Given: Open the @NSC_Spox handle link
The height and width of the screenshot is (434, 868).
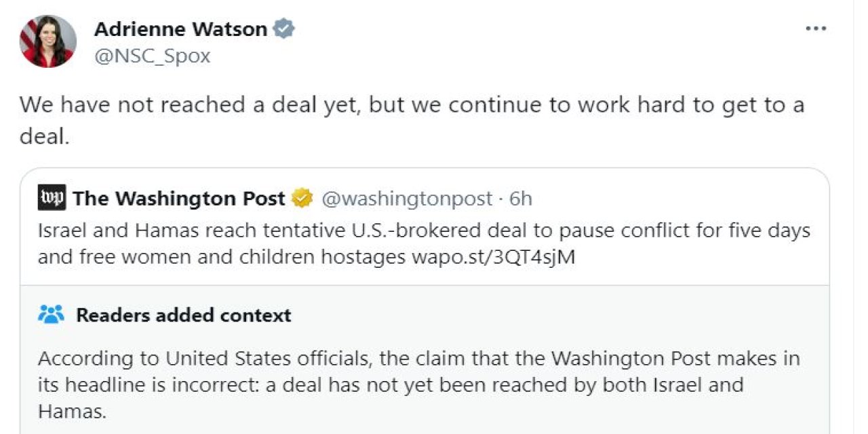Looking at the screenshot, I should (x=152, y=56).
